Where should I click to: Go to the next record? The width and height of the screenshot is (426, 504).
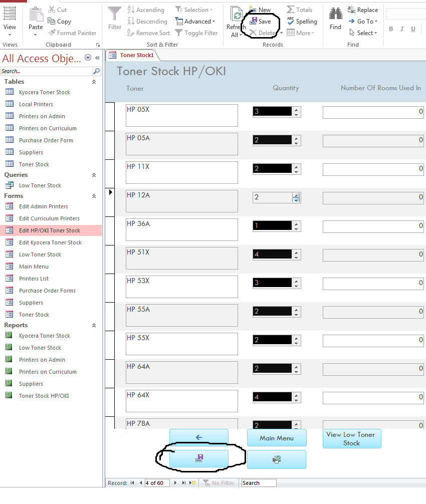(175, 483)
